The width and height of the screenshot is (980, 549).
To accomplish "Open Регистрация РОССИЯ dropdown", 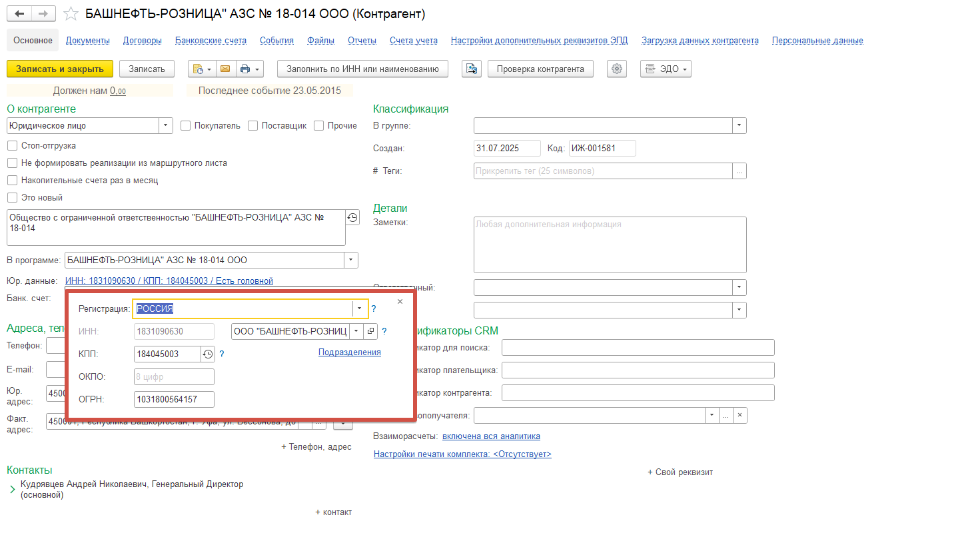I will point(360,308).
